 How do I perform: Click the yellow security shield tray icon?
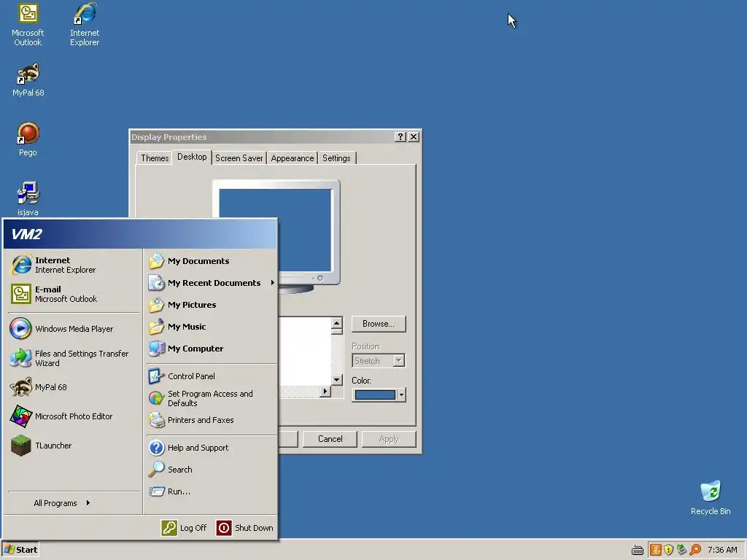pos(668,550)
